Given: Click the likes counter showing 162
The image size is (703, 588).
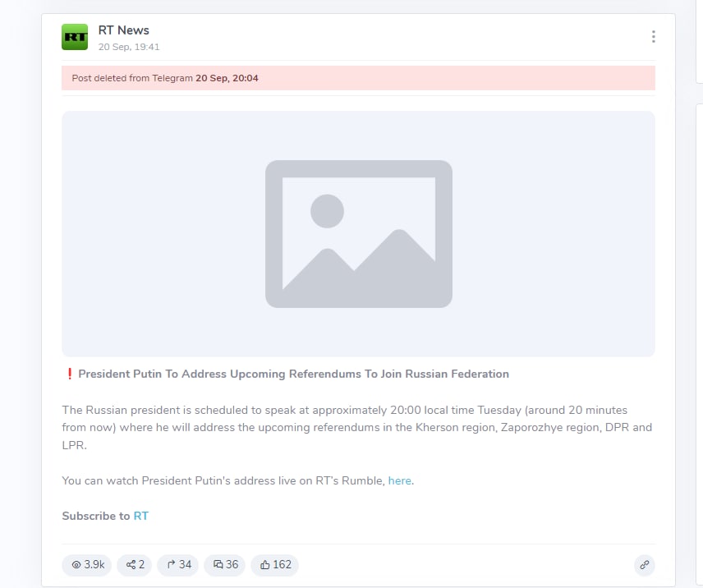Looking at the screenshot, I should point(275,565).
